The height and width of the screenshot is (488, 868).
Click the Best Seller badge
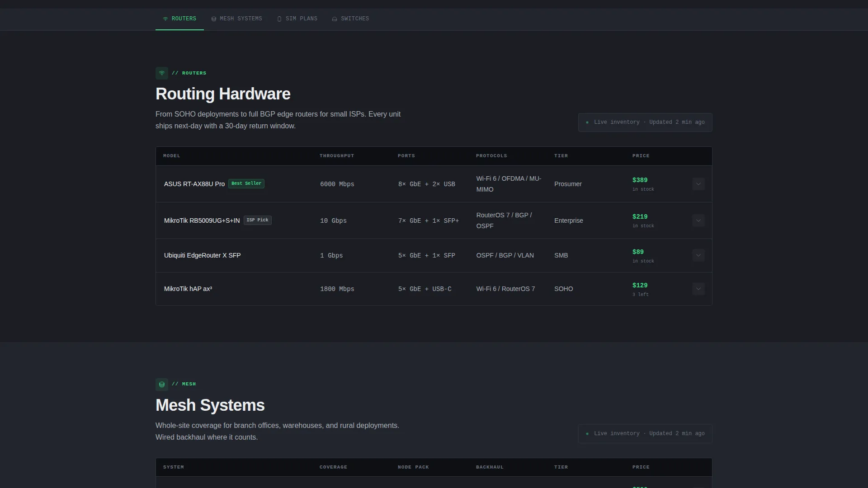coord(246,183)
